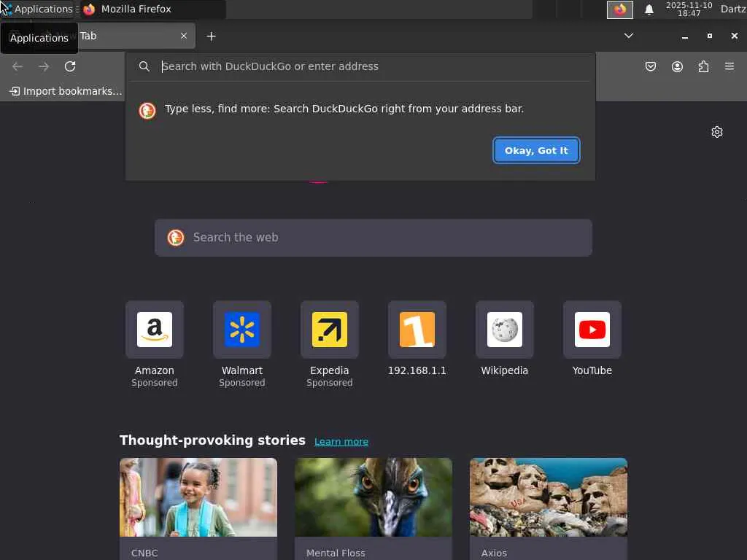Click the Okay, Got It button
This screenshot has height=560, width=747.
click(x=536, y=150)
